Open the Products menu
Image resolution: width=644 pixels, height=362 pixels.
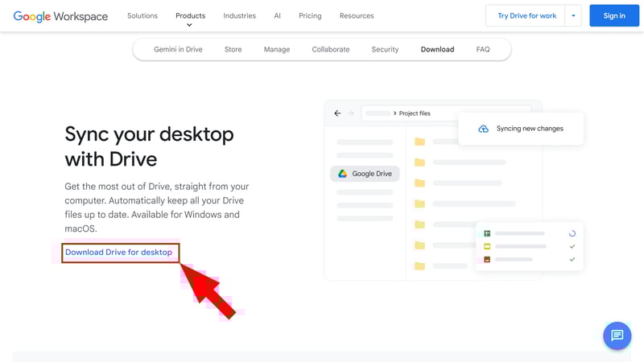[191, 15]
